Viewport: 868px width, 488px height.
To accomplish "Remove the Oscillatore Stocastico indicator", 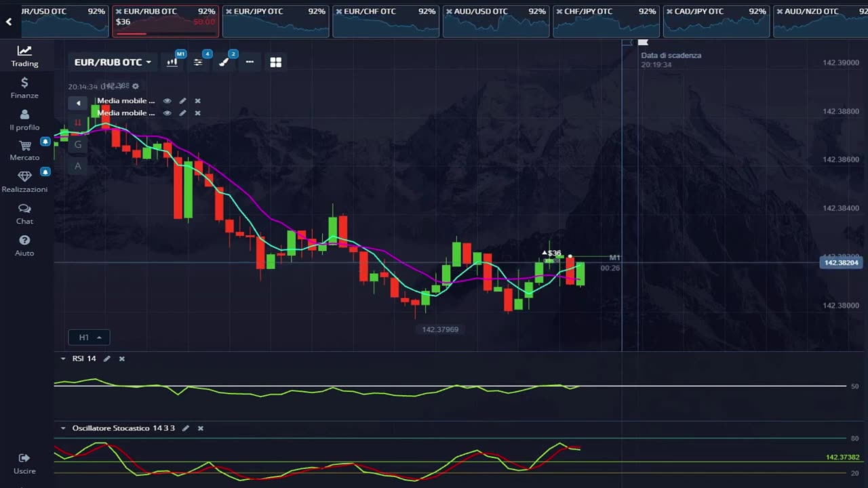I will (x=201, y=428).
